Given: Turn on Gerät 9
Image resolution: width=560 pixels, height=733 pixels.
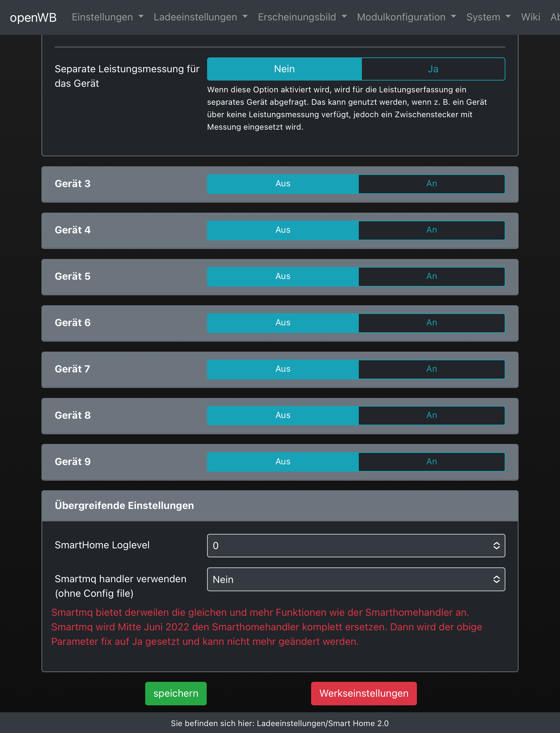Looking at the screenshot, I should [431, 462].
